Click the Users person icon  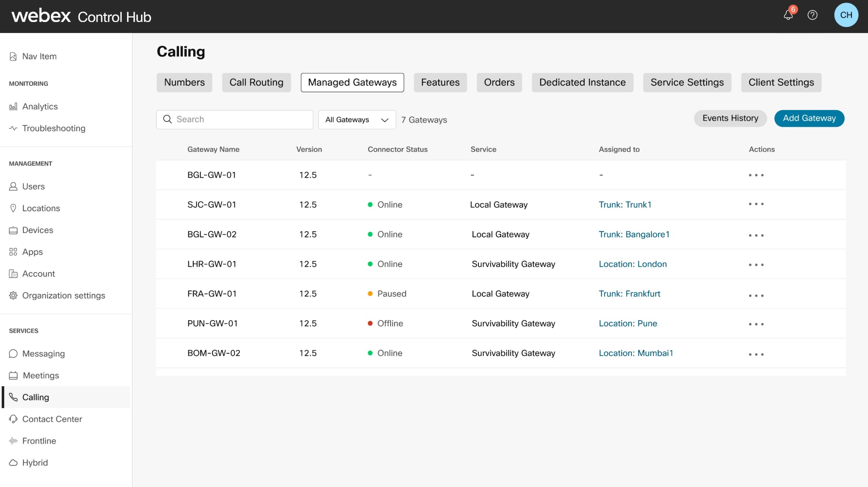[x=13, y=187]
